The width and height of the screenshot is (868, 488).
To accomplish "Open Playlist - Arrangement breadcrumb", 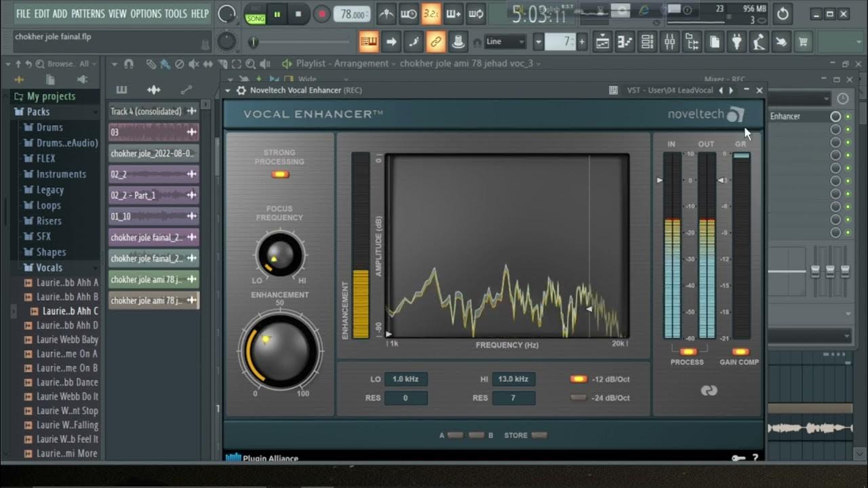I will [342, 64].
